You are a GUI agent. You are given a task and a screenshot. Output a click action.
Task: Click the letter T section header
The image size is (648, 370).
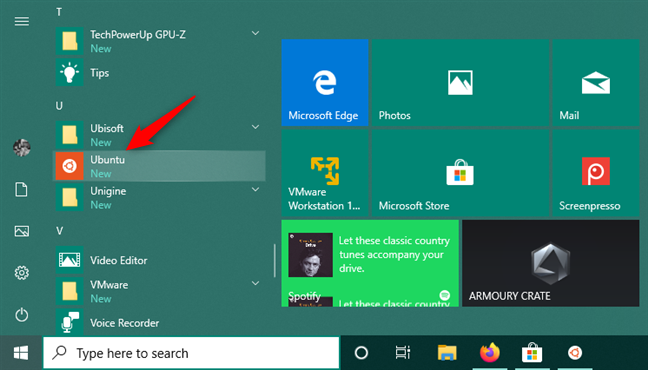(59, 12)
